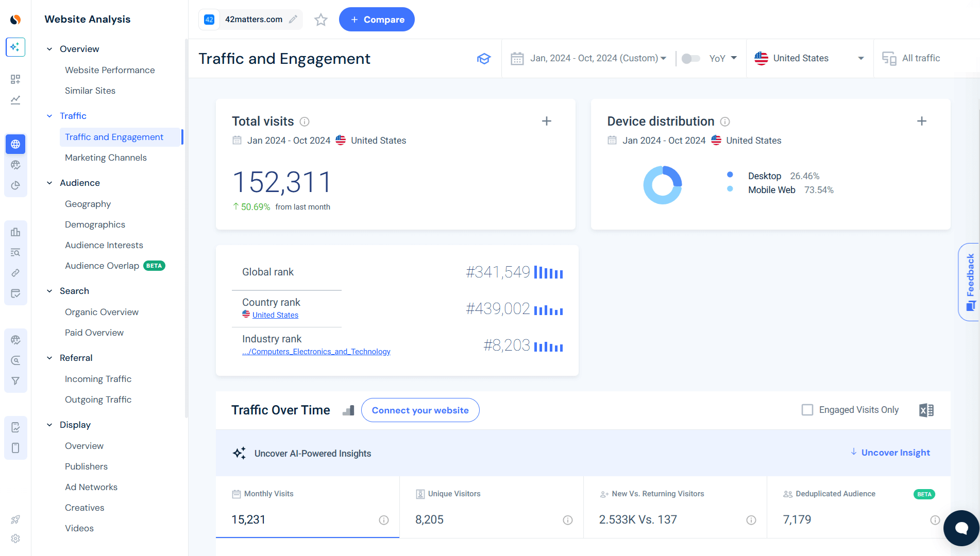Click the highlighted globe Website Analysis icon

(x=15, y=144)
